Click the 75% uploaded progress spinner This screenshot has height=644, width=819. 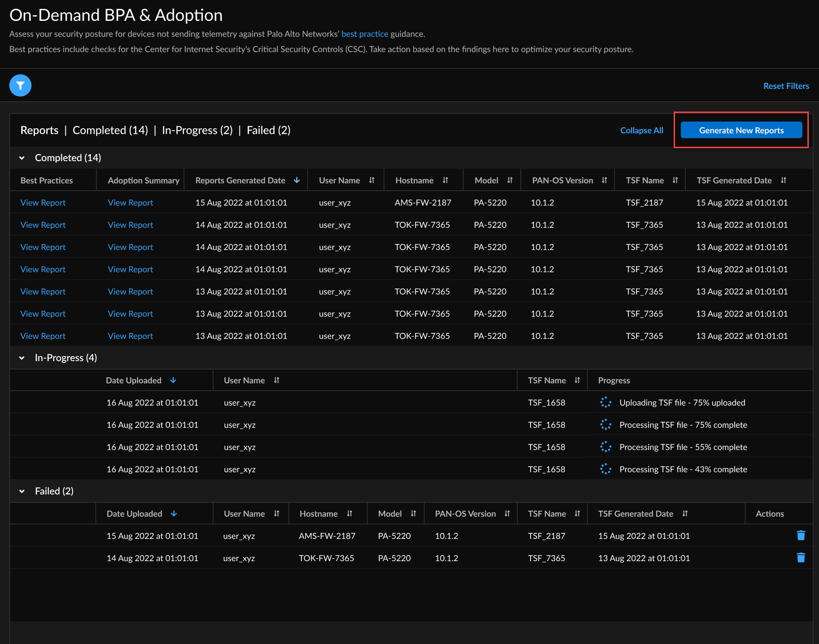pos(606,403)
